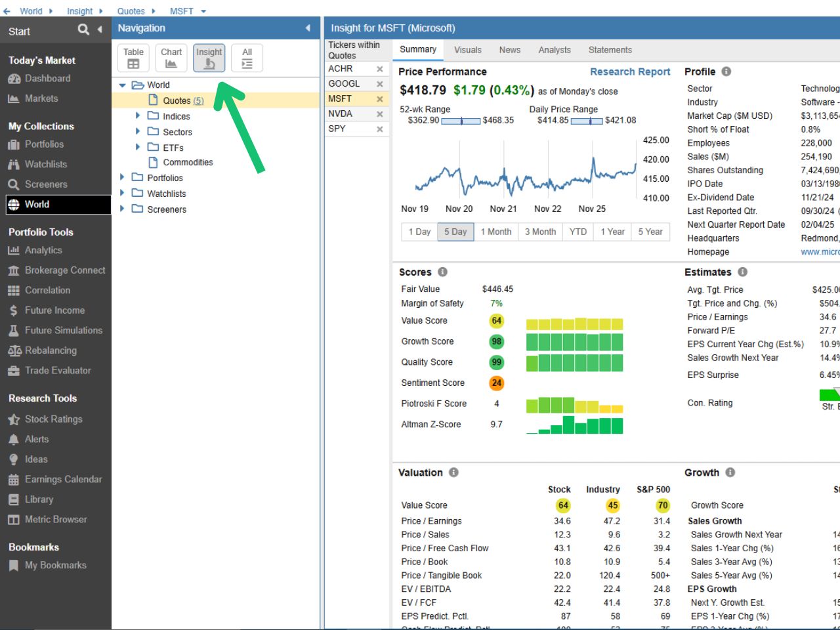This screenshot has width=840, height=630.
Task: Set chart range to 5 Day
Action: pyautogui.click(x=455, y=232)
